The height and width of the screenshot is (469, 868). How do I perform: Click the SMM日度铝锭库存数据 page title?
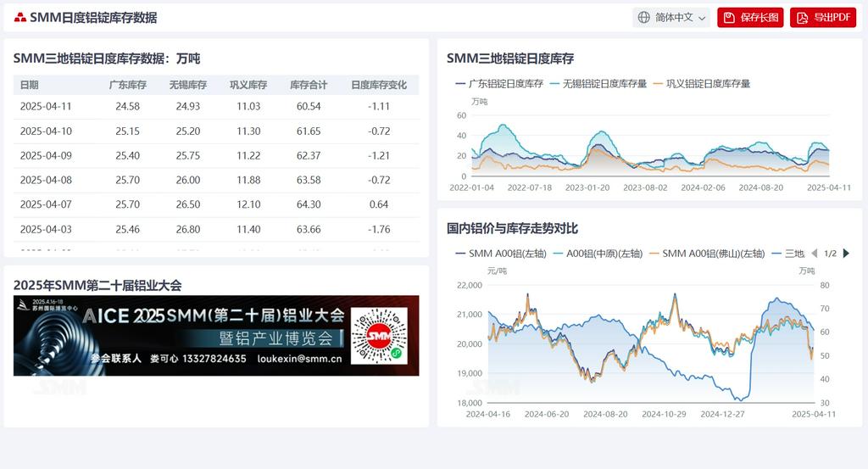(93, 18)
